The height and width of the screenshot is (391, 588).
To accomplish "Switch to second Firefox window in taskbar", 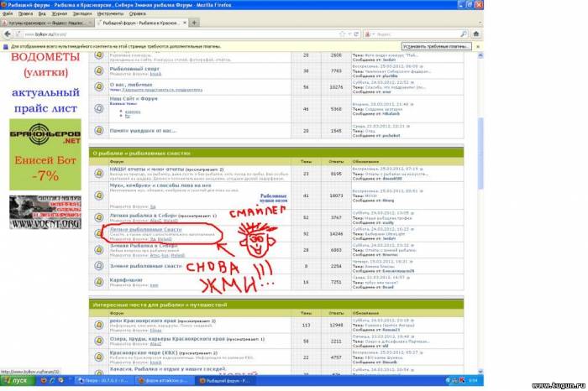I will 164,381.
